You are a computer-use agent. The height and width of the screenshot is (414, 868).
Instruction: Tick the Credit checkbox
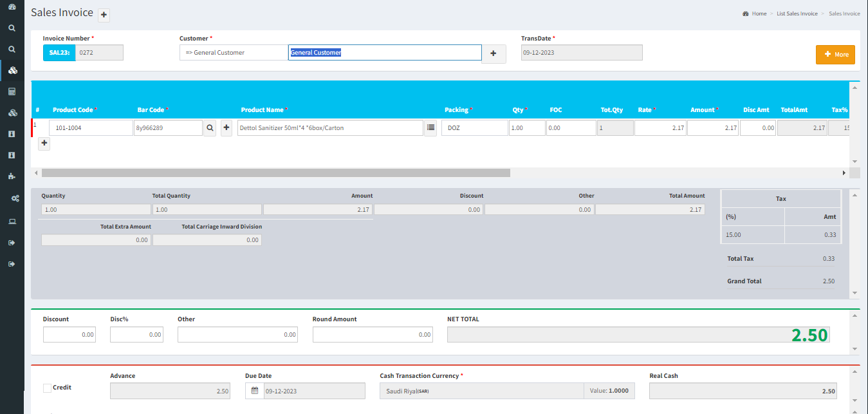click(x=47, y=388)
